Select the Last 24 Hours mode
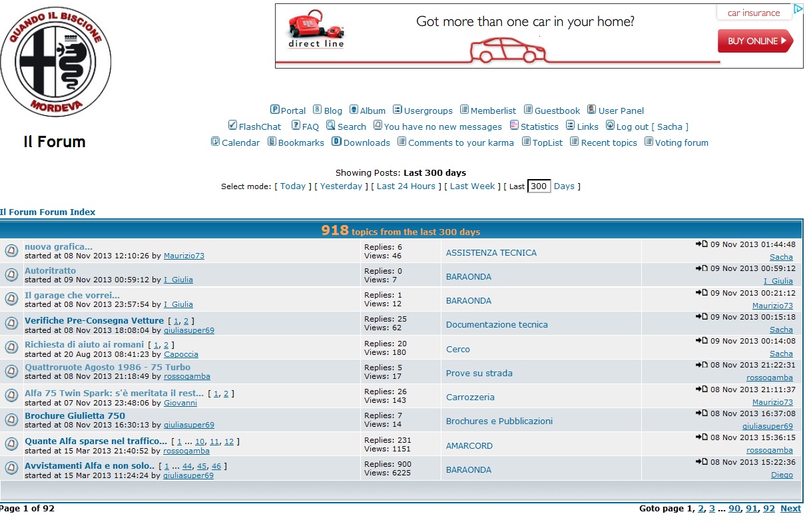The width and height of the screenshot is (809, 532). click(x=406, y=186)
